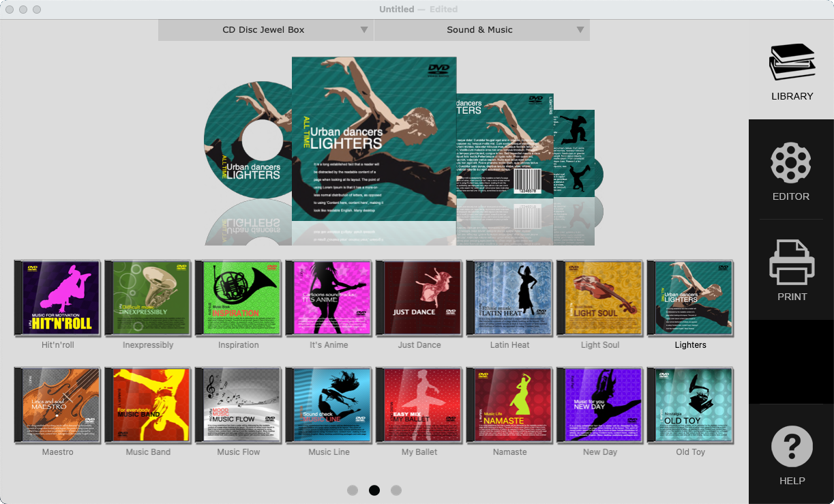Screen dimensions: 834x504
Task: Open Print using the printer icon
Action: pos(791,271)
